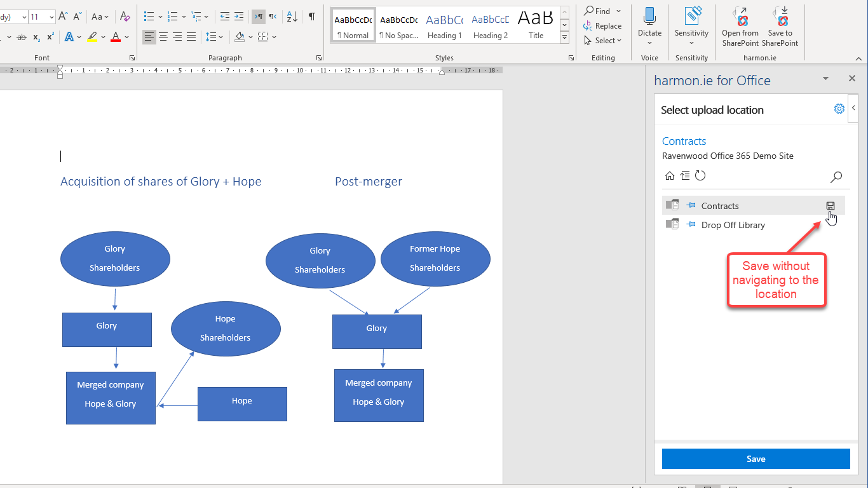Open the Contracts link heading

tap(684, 141)
